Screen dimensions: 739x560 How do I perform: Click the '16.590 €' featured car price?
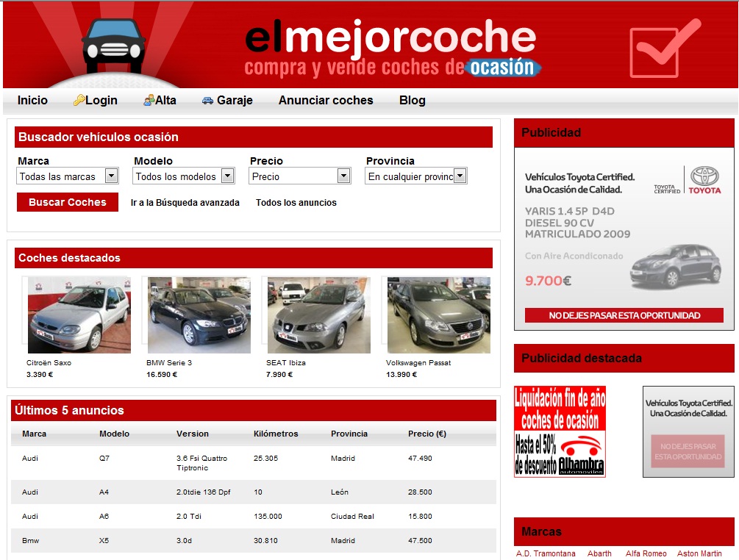tap(162, 374)
